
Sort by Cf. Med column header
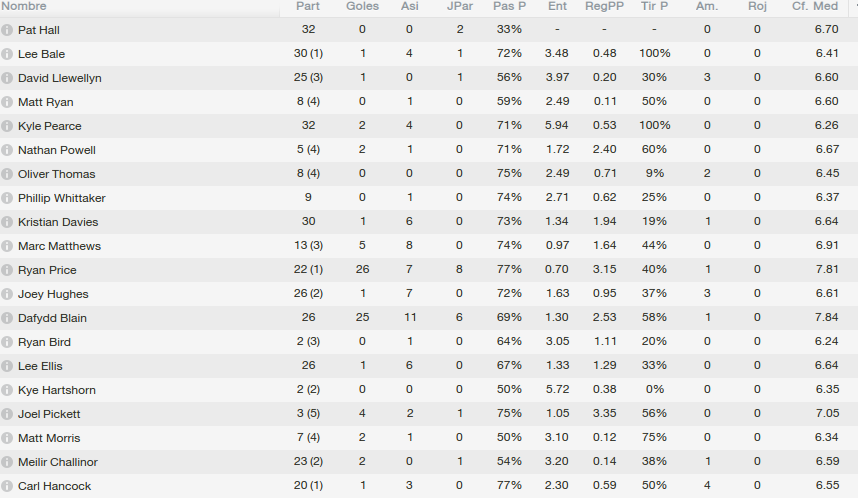pos(815,6)
